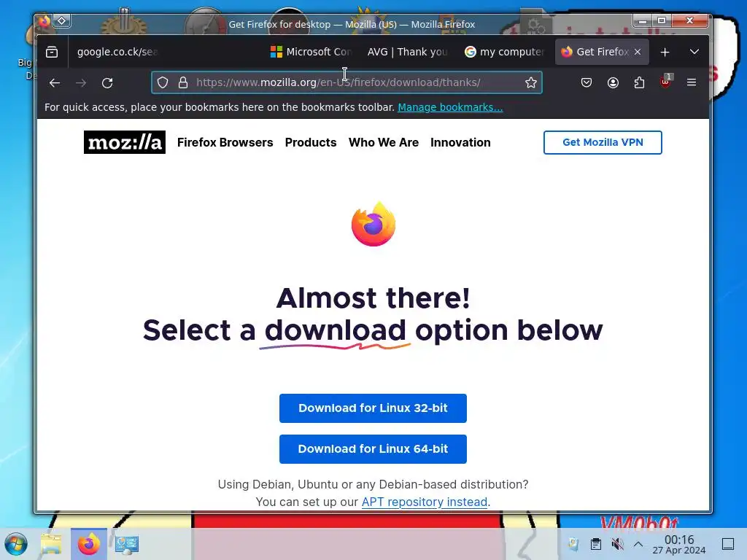Open file manager from taskbar

[51, 544]
